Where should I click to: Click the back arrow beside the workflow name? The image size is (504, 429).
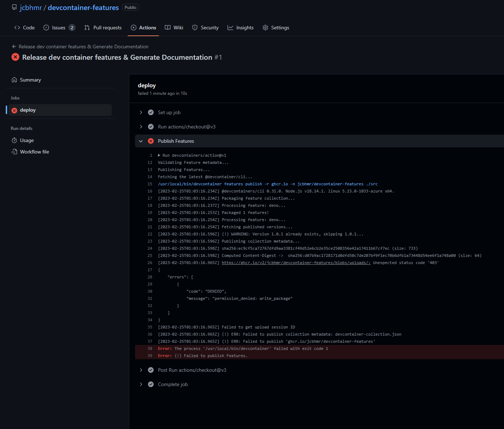(x=14, y=47)
